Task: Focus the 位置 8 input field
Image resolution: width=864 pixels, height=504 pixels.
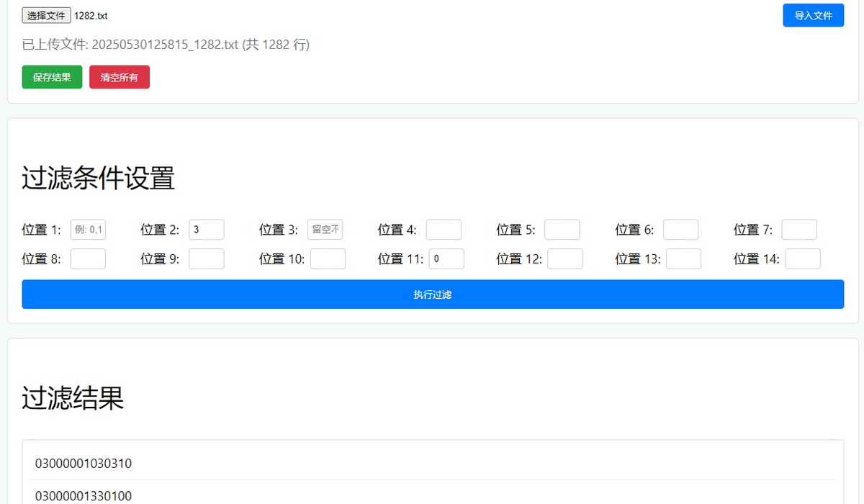Action: (x=88, y=258)
